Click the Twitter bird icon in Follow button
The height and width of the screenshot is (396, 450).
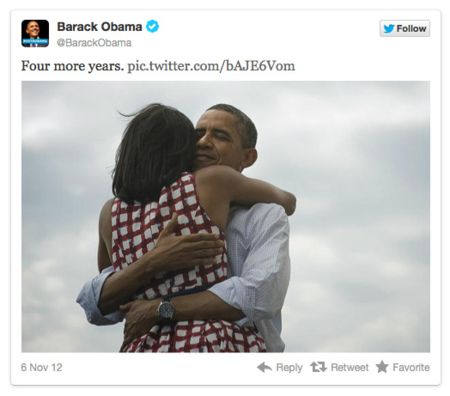[389, 29]
